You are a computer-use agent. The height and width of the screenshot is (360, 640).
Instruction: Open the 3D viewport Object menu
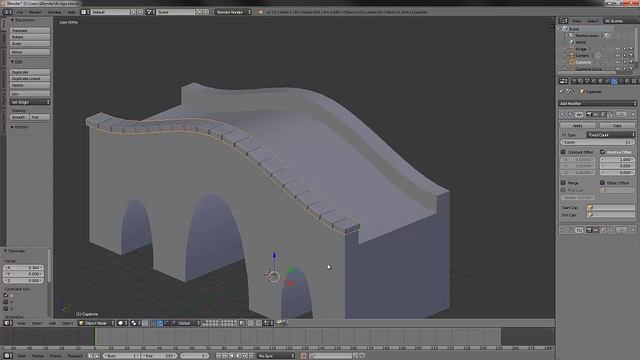67,323
